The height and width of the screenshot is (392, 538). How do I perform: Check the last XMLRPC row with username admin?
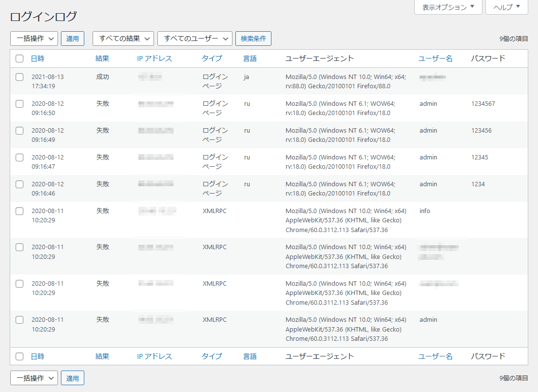19,319
